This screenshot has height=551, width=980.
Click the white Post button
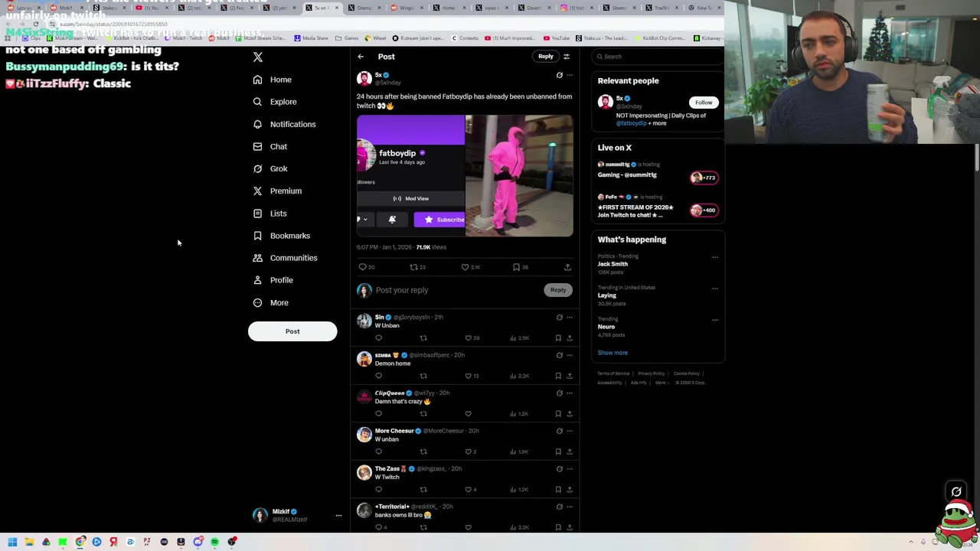292,331
